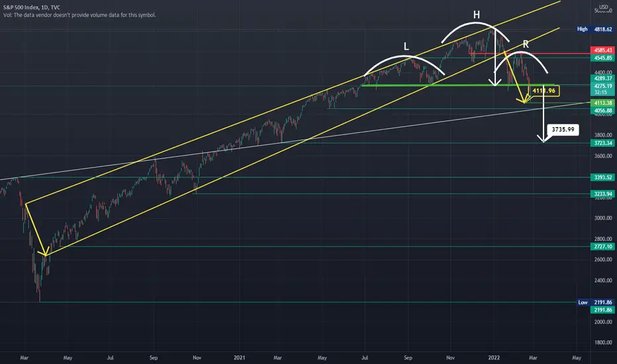This screenshot has height=364, width=617.
Task: Click the Mar label right after 2021
Action: click(x=278, y=357)
